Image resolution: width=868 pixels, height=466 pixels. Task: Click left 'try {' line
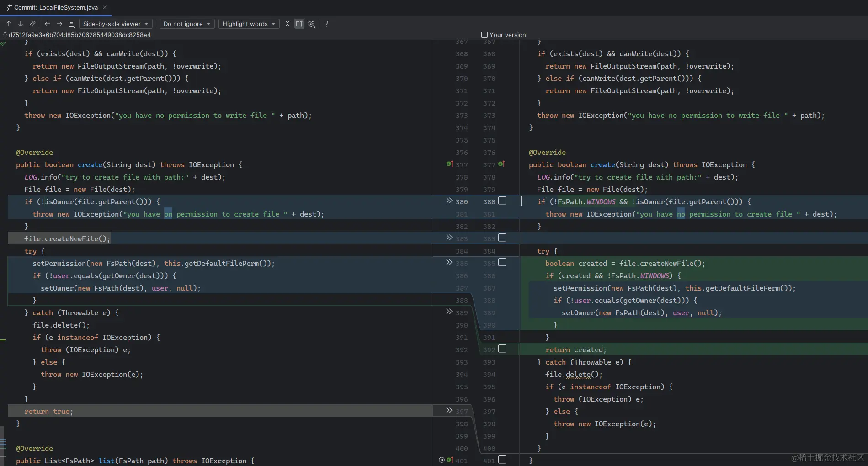coord(34,251)
